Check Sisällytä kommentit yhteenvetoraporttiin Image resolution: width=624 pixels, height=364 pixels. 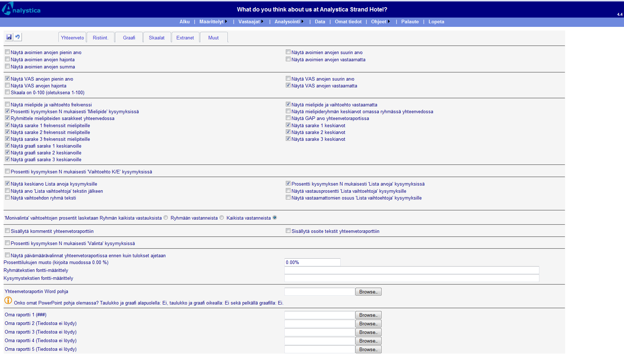(7, 231)
